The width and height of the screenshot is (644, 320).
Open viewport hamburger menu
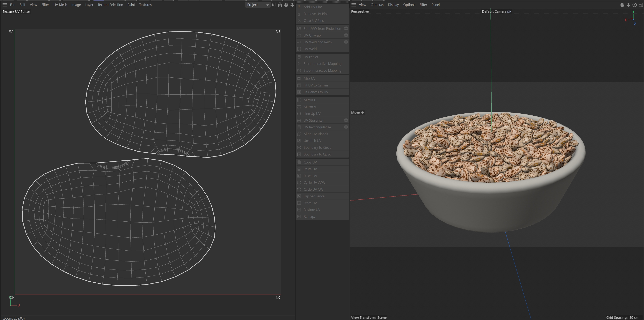(x=353, y=5)
